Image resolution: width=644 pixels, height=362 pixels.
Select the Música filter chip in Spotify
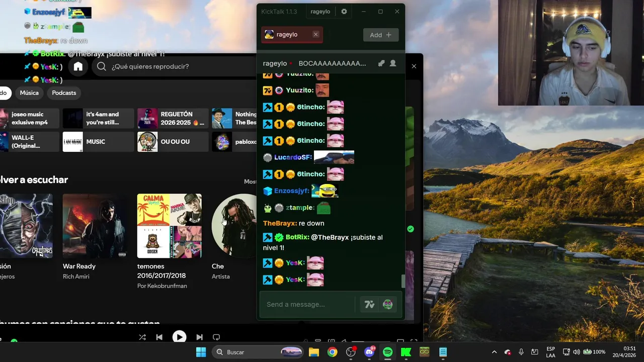[29, 93]
